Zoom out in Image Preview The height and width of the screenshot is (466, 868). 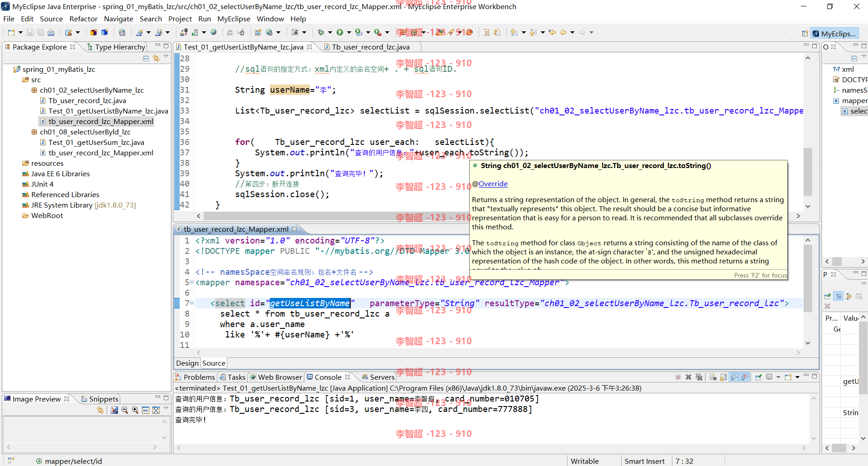coord(125,410)
